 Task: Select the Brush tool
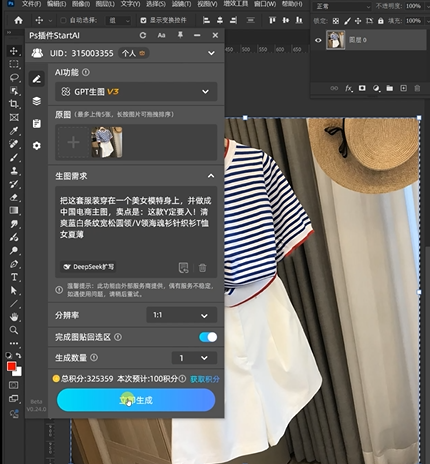coord(14,157)
